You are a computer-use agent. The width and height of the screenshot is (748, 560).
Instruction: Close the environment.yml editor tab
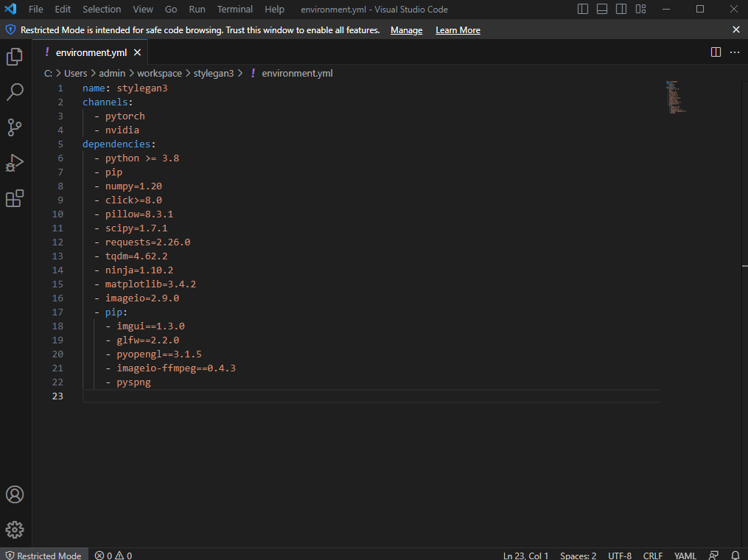pyautogui.click(x=137, y=52)
